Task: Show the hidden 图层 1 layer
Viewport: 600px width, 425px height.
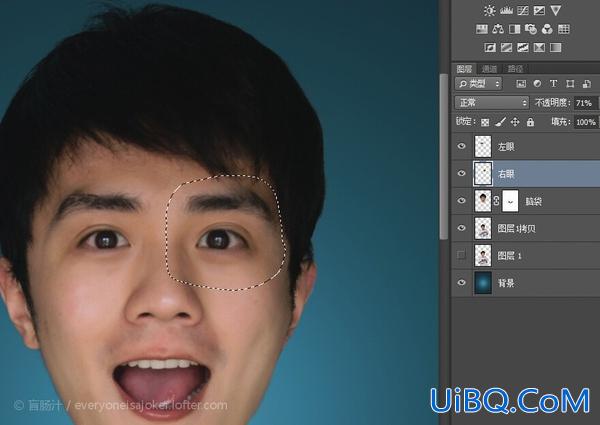Action: [x=461, y=255]
